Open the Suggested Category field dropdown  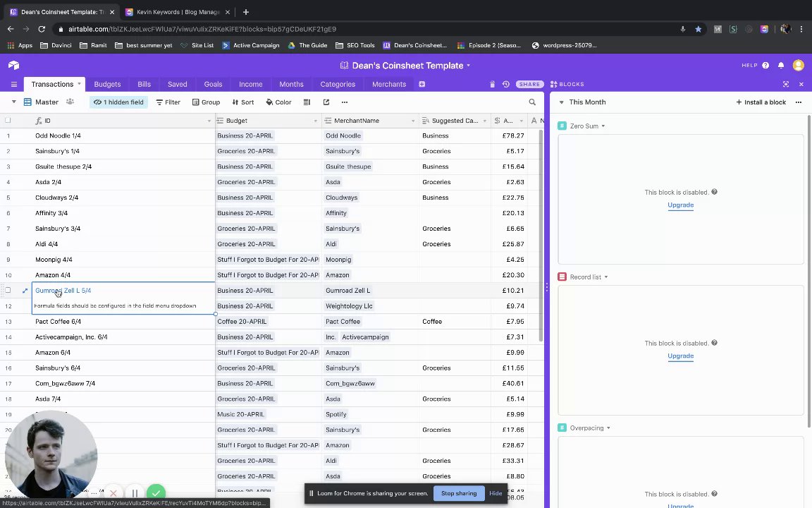click(485, 121)
